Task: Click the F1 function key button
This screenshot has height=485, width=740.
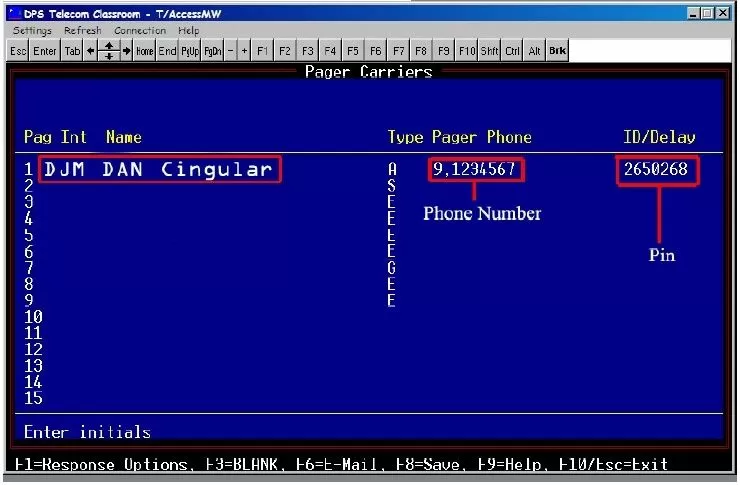Action: [262, 50]
